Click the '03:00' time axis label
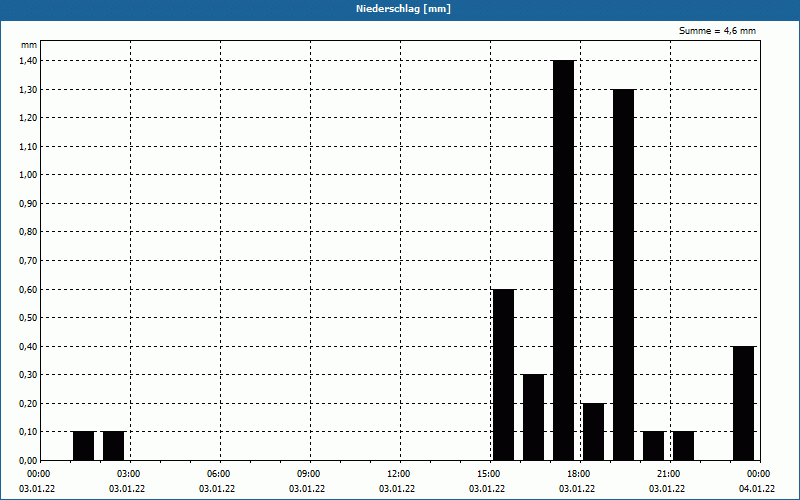800x500 pixels. (x=128, y=474)
